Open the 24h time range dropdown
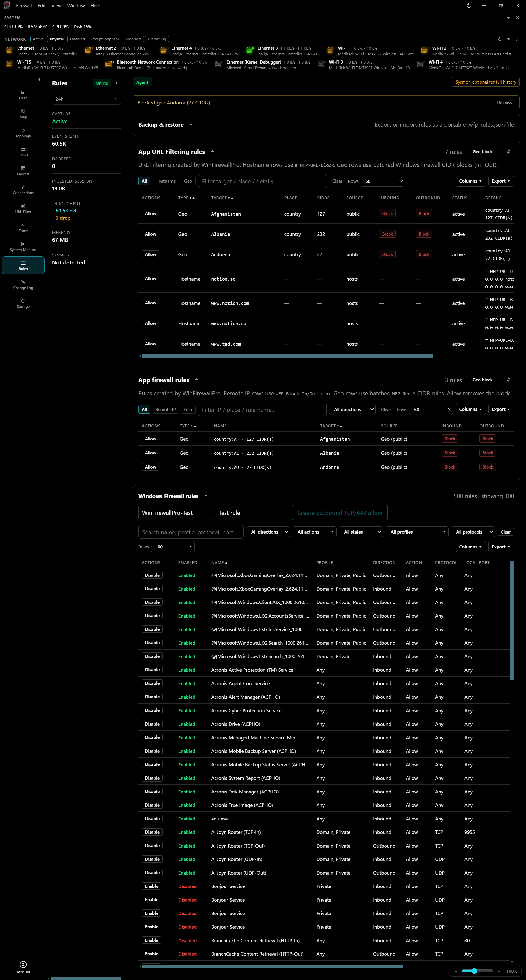The image size is (526, 980). click(86, 99)
